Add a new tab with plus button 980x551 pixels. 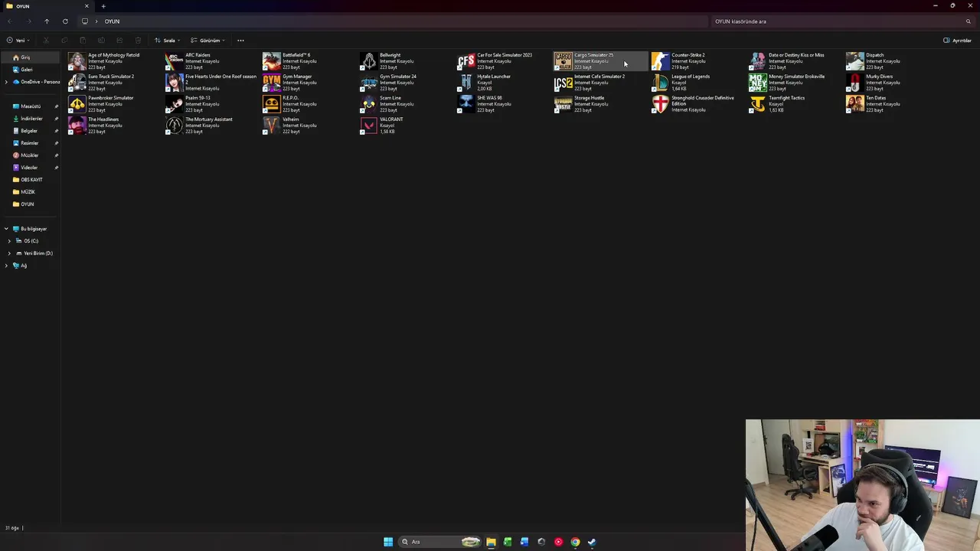pos(103,6)
